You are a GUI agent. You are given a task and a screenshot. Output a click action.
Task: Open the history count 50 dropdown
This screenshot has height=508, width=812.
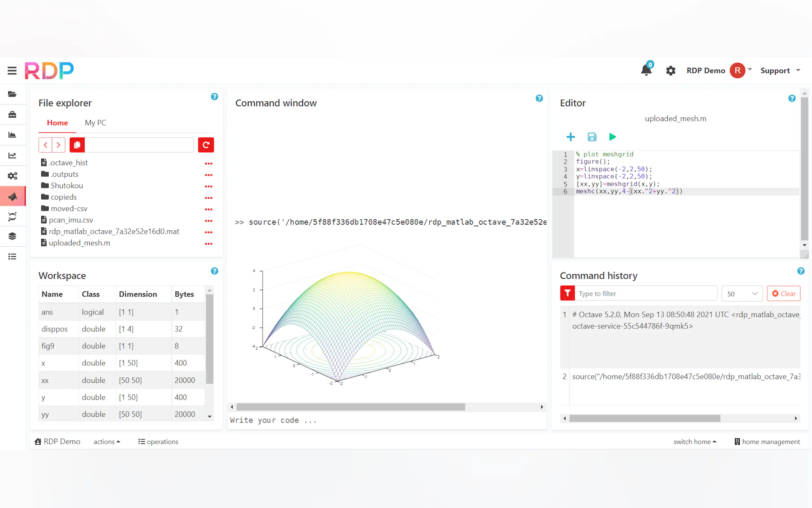(741, 294)
